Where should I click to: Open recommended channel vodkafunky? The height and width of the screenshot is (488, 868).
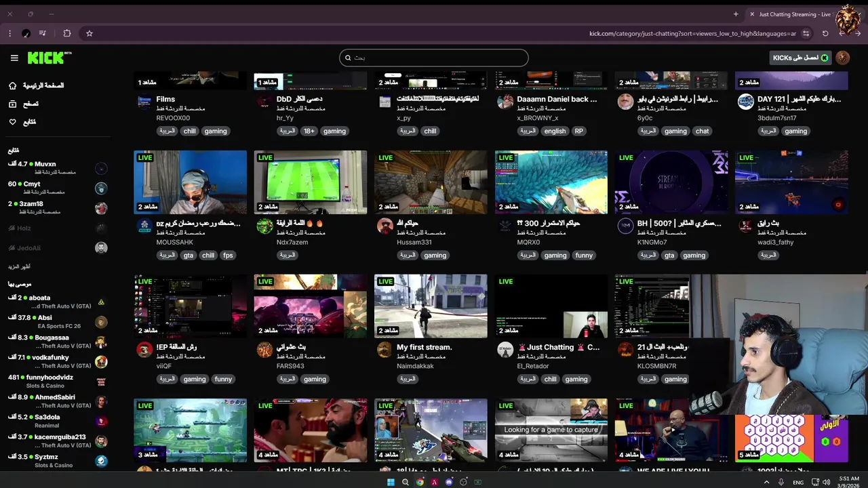(58, 361)
